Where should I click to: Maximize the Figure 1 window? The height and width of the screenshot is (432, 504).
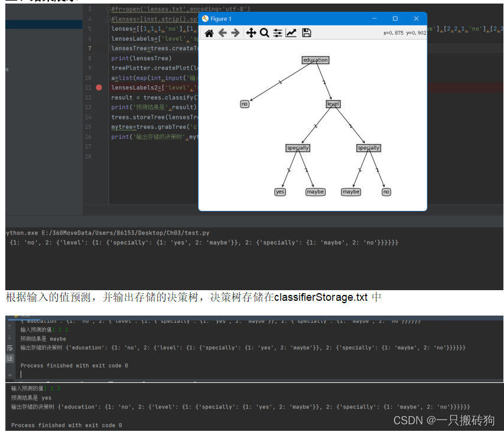(395, 19)
